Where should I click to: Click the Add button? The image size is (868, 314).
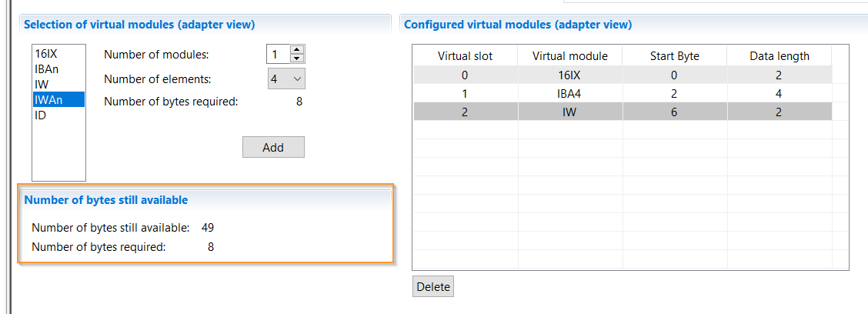click(273, 147)
